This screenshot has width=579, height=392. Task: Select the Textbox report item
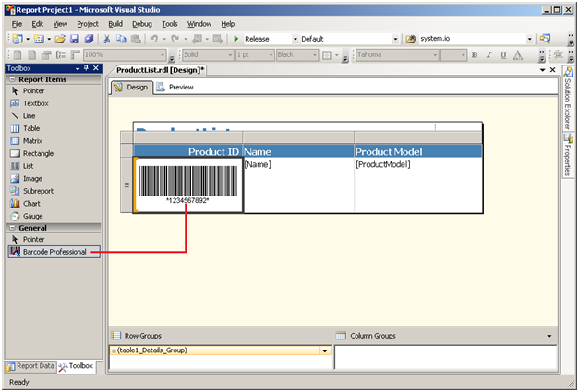[x=33, y=103]
